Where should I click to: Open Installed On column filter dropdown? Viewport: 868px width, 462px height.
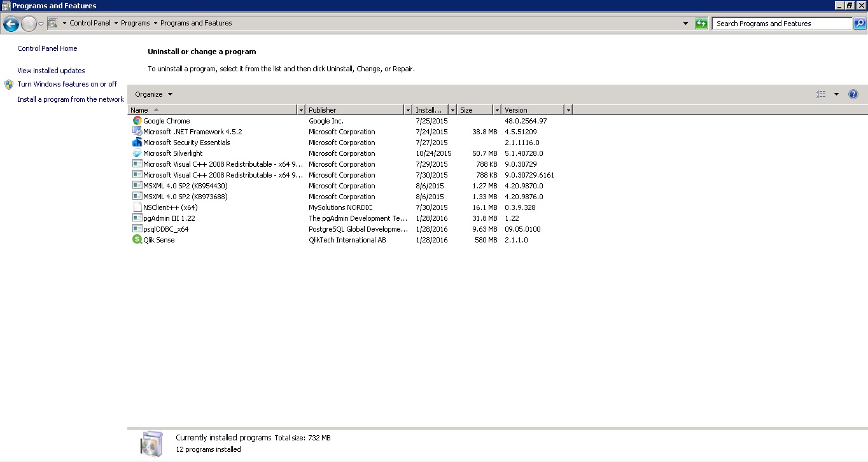(x=452, y=110)
